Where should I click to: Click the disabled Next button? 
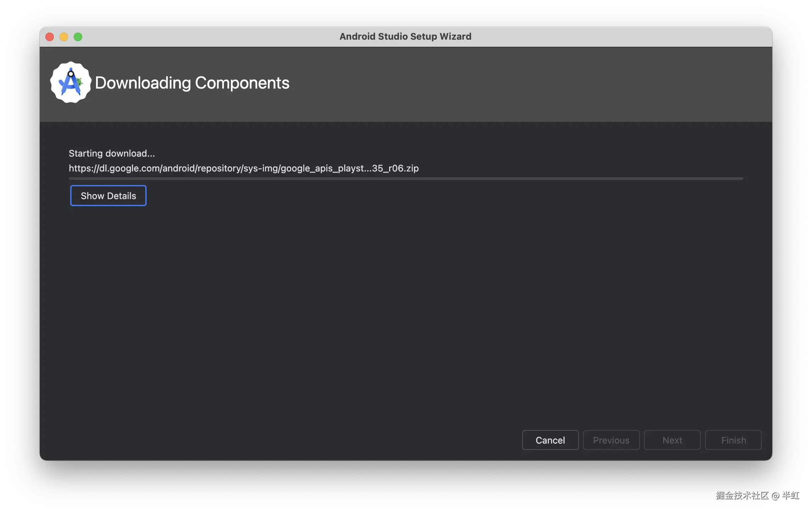click(x=672, y=440)
